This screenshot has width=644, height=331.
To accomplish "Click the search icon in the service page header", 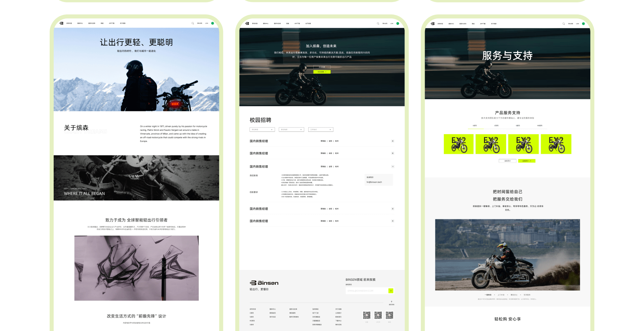I will tap(563, 24).
